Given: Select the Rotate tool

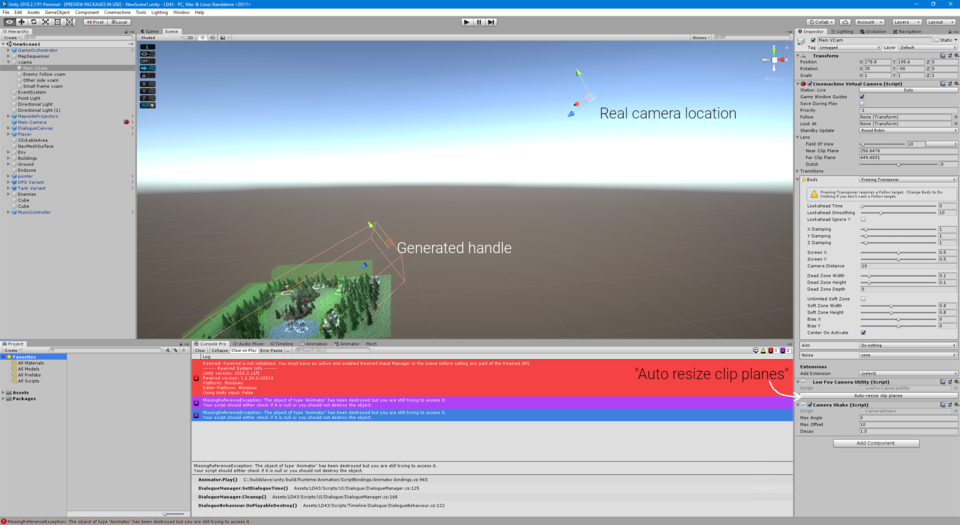Looking at the screenshot, I should click(x=34, y=22).
